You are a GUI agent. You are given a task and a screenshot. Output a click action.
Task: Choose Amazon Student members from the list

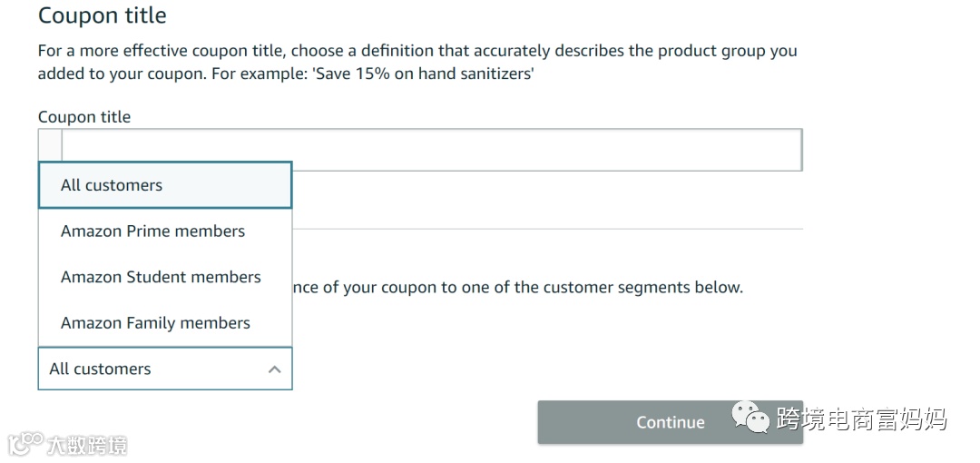click(161, 278)
